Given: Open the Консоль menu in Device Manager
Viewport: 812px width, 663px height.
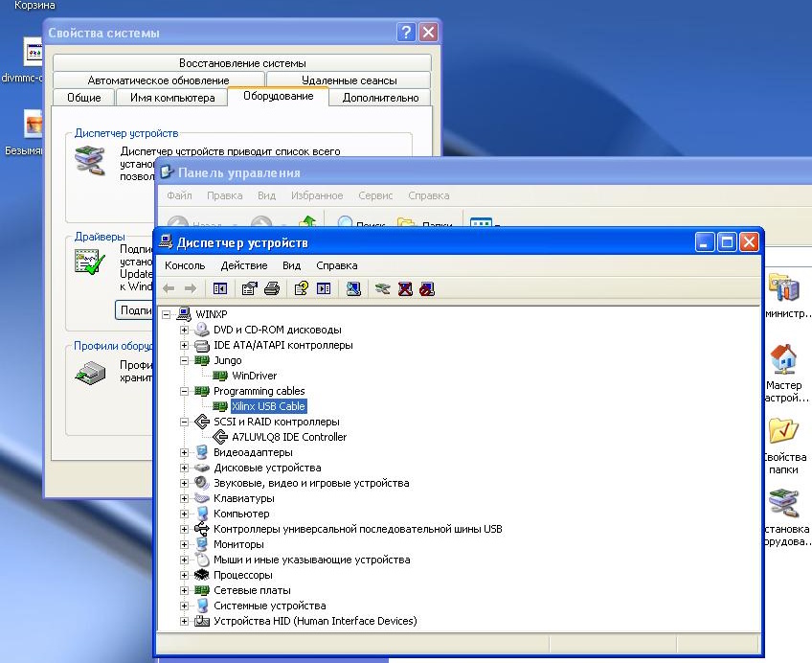Looking at the screenshot, I should 185,265.
